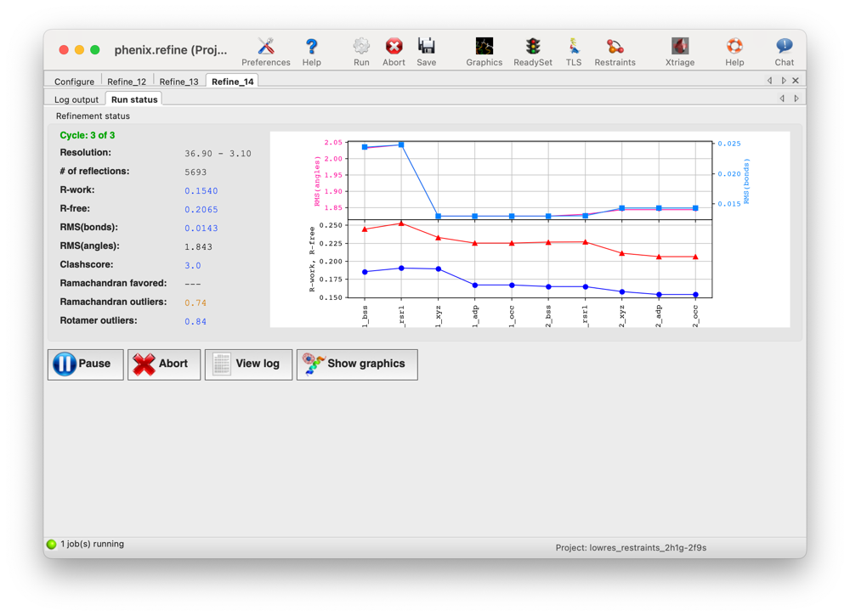This screenshot has height=616, width=850.
Task: Click the RMS(bonds) value 0.0143
Action: tap(201, 228)
